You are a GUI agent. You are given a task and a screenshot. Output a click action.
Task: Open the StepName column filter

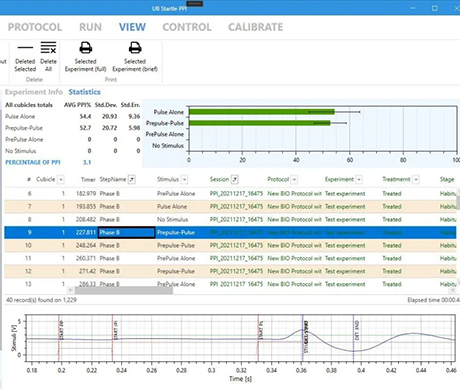point(132,180)
